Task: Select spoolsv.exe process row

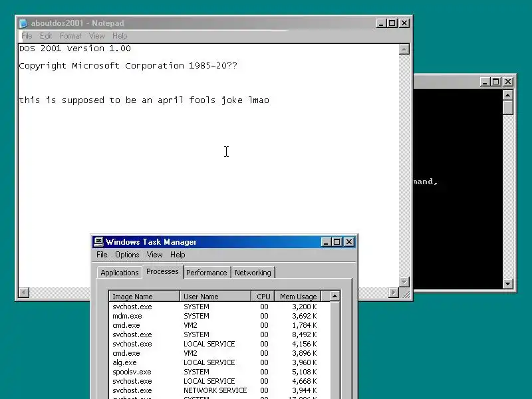Action: click(219, 372)
